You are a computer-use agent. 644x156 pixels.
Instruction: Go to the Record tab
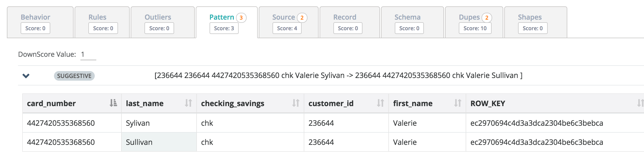[344, 17]
